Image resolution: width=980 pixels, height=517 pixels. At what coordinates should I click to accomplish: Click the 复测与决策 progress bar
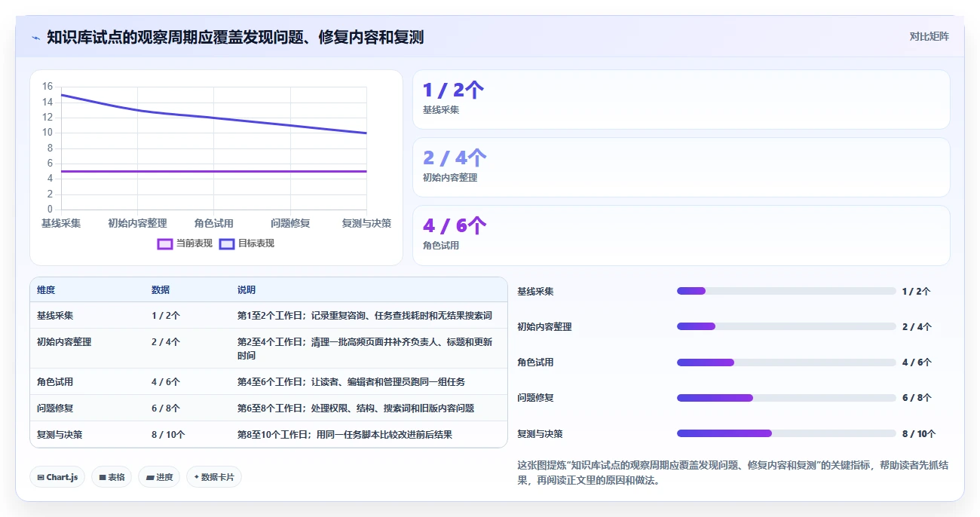pos(786,433)
